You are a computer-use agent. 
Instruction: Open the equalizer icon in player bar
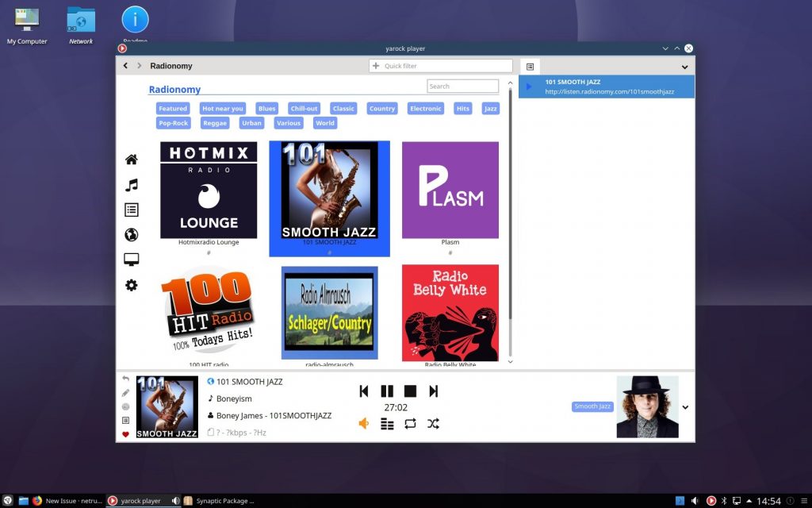387,424
